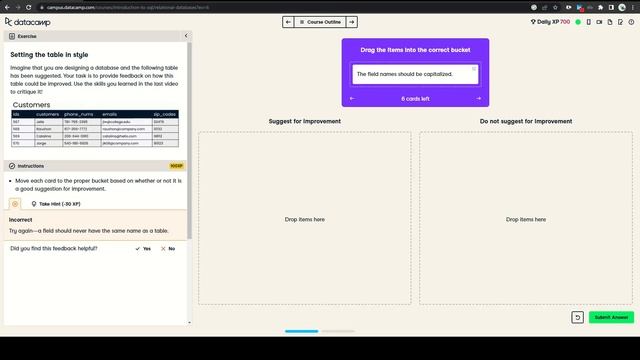Click the '6 cards left' text
640x360 pixels.
[415, 99]
